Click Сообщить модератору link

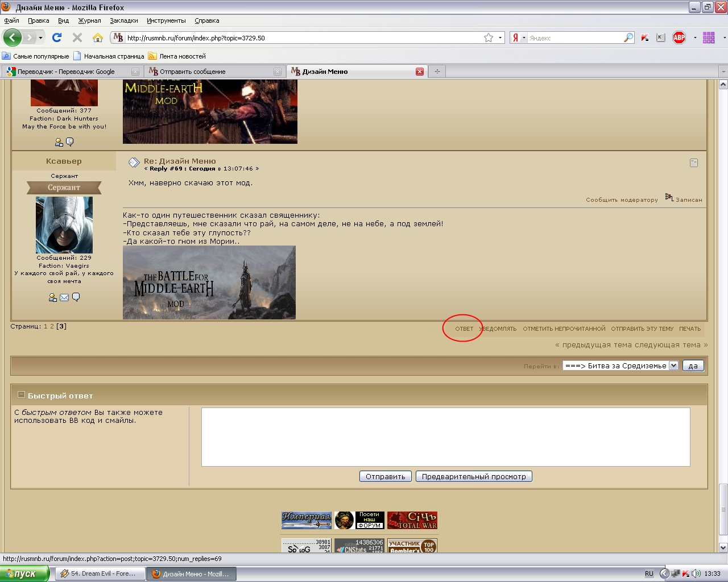pos(622,200)
